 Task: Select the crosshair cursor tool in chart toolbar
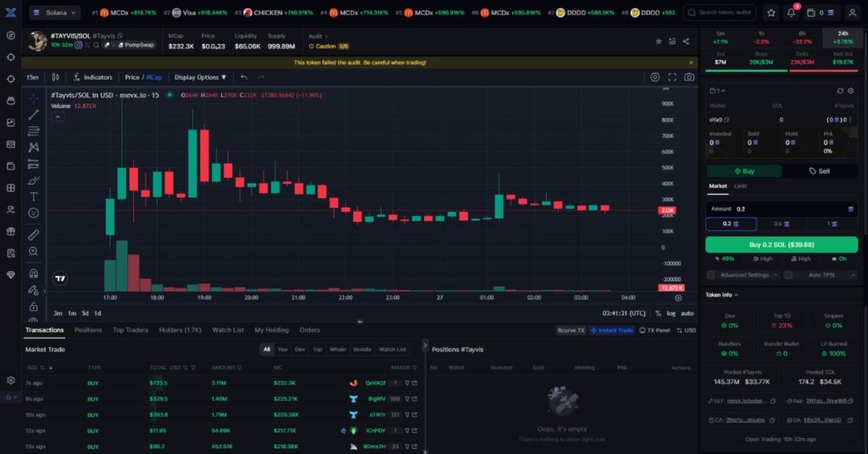point(33,98)
